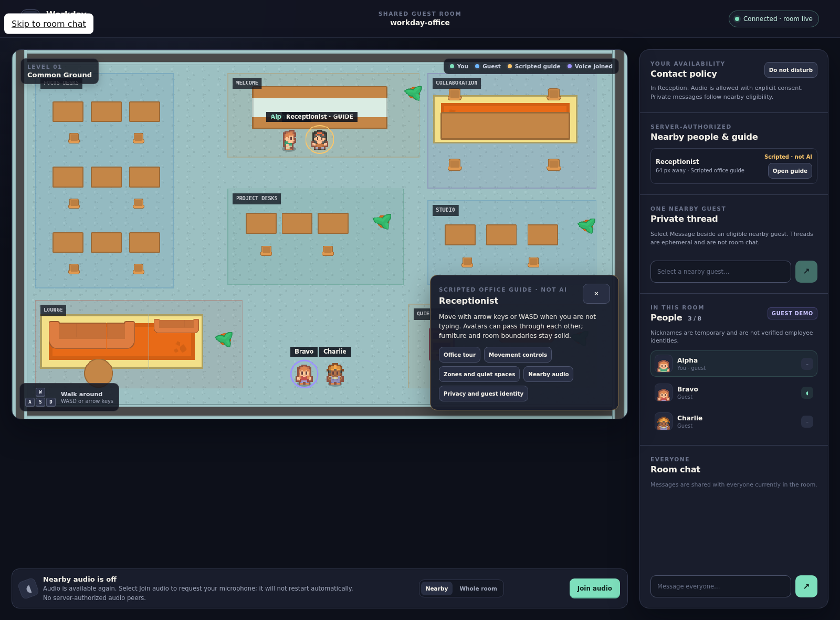Viewport: 840px width, 620px height.
Task: Click your own avatar beside the Receptionist
Action: (x=289, y=140)
